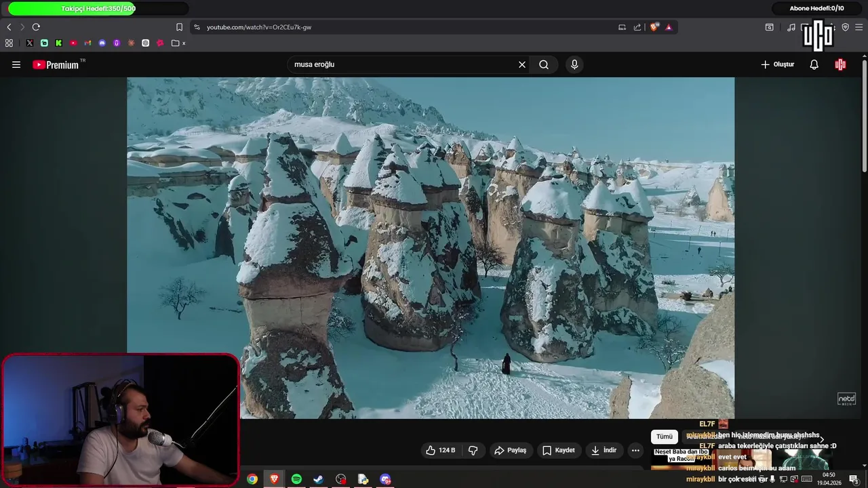The height and width of the screenshot is (488, 868).
Task: Bookmark this page in the address bar
Action: tap(179, 27)
